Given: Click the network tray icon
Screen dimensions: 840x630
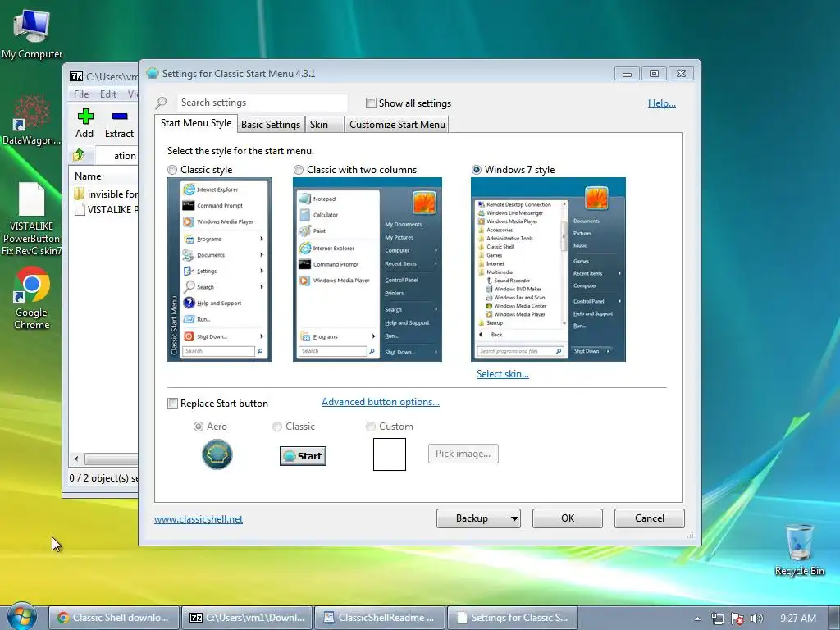Looking at the screenshot, I should point(717,619).
